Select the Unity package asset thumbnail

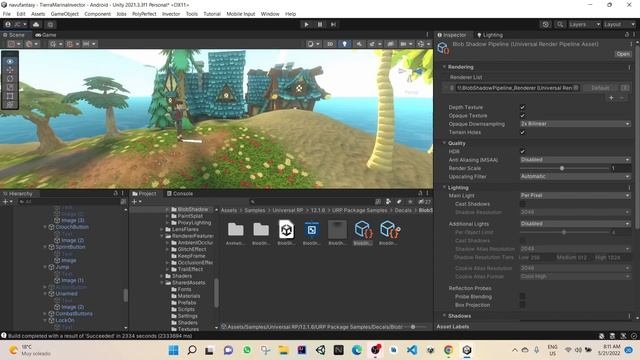[287, 230]
